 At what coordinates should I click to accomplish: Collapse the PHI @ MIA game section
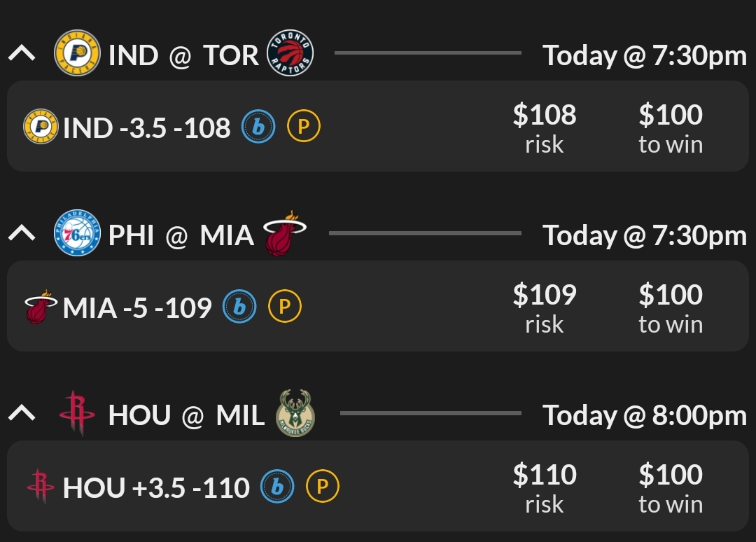tap(22, 234)
